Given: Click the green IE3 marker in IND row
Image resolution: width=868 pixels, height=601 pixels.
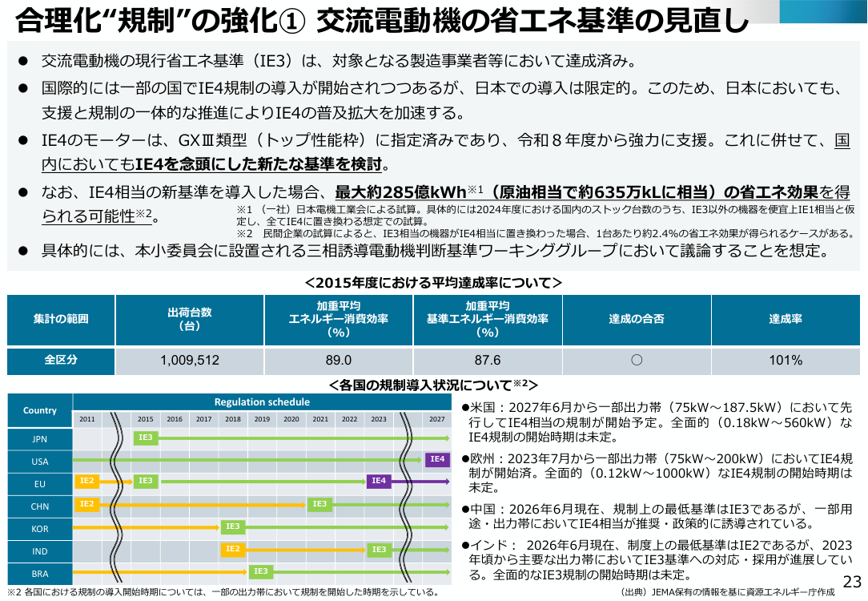Looking at the screenshot, I should 379,550.
